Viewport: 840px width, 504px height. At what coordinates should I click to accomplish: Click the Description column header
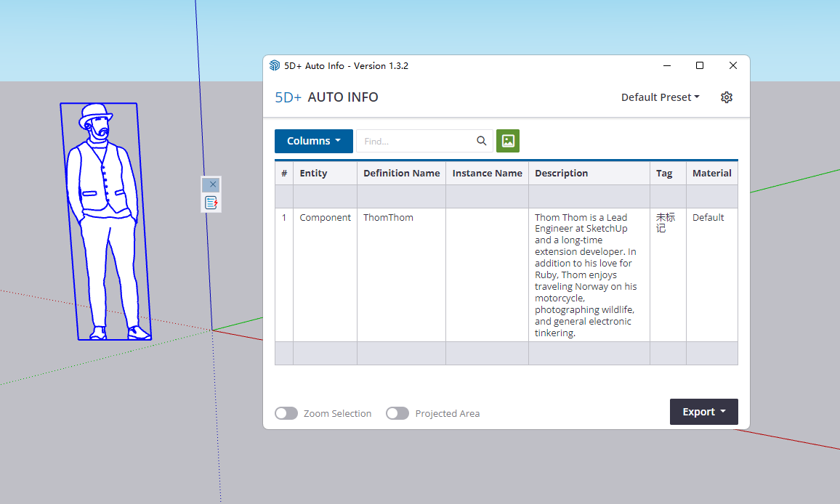[x=561, y=173]
